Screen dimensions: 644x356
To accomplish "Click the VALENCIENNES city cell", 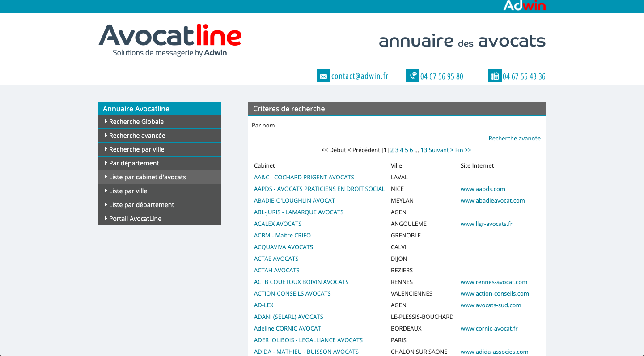I will coord(411,294).
